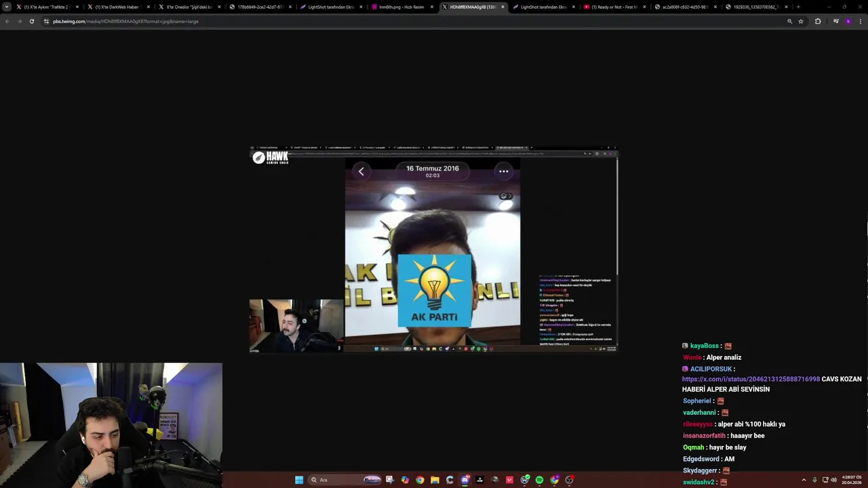Viewport: 868px width, 488px height.
Task: Click vaderhanni username in chat
Action: [699, 413]
